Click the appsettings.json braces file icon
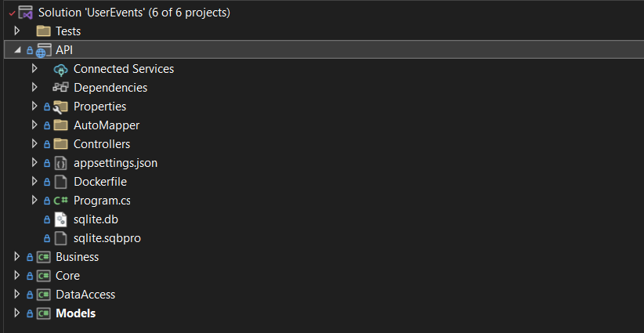 (61, 164)
